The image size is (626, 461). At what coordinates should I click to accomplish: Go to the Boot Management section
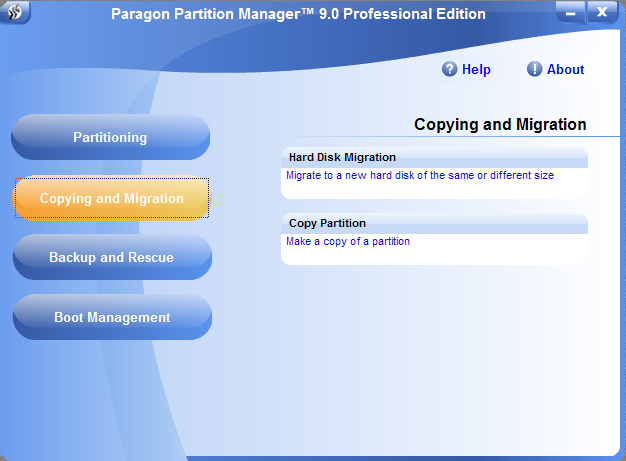111,317
